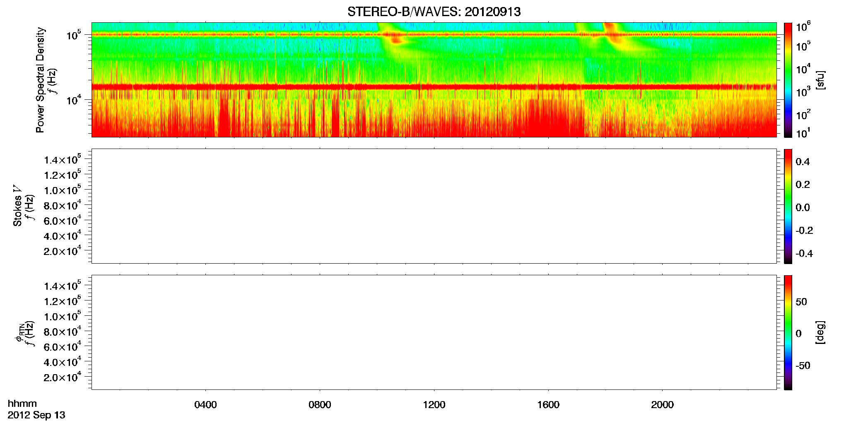Click the 0800 time axis label
868x447 pixels.
320,405
